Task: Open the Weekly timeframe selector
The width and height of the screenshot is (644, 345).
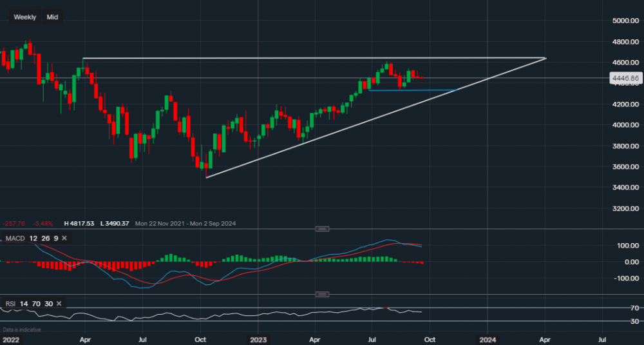Action: pyautogui.click(x=25, y=17)
